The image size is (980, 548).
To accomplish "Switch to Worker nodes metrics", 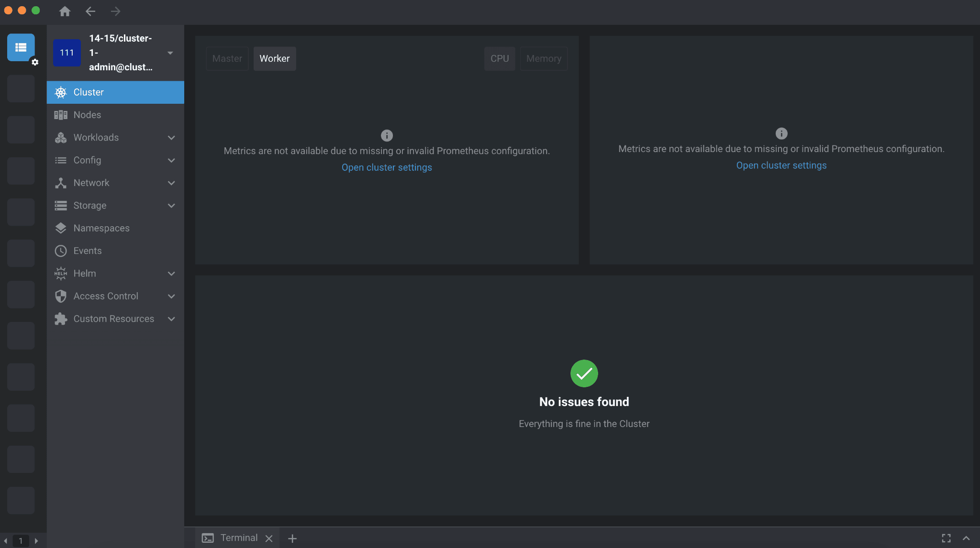I will tap(275, 59).
